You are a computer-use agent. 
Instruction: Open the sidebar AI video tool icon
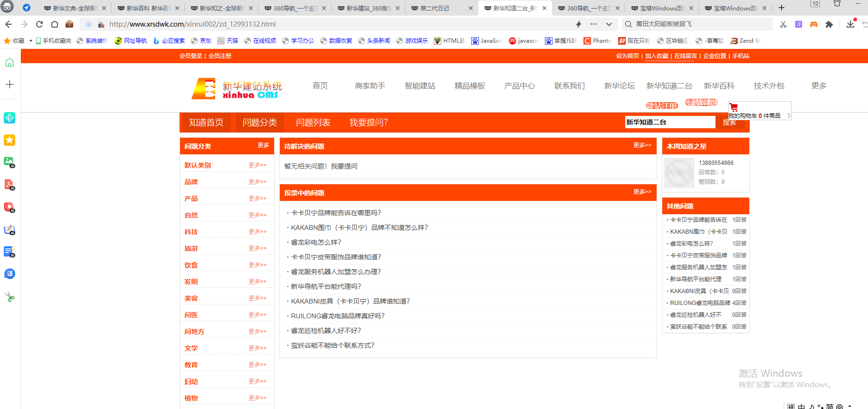click(x=10, y=208)
